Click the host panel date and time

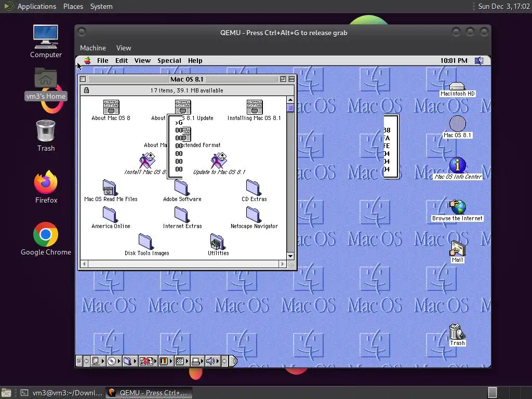tap(503, 6)
